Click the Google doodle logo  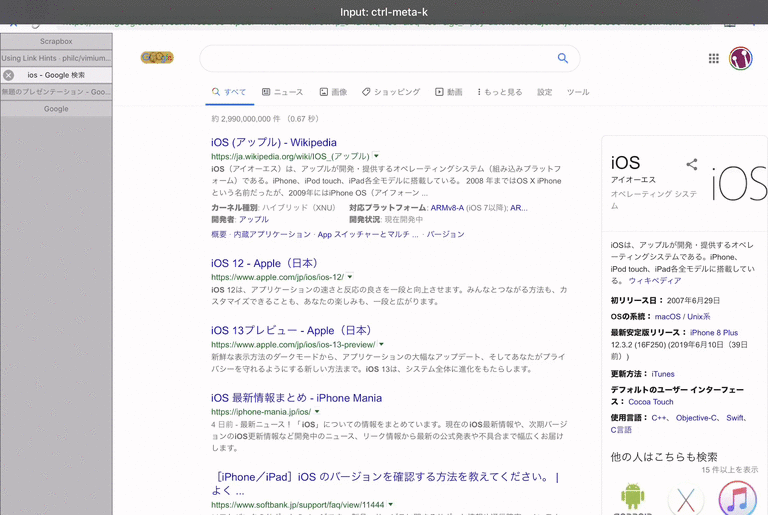tap(157, 58)
